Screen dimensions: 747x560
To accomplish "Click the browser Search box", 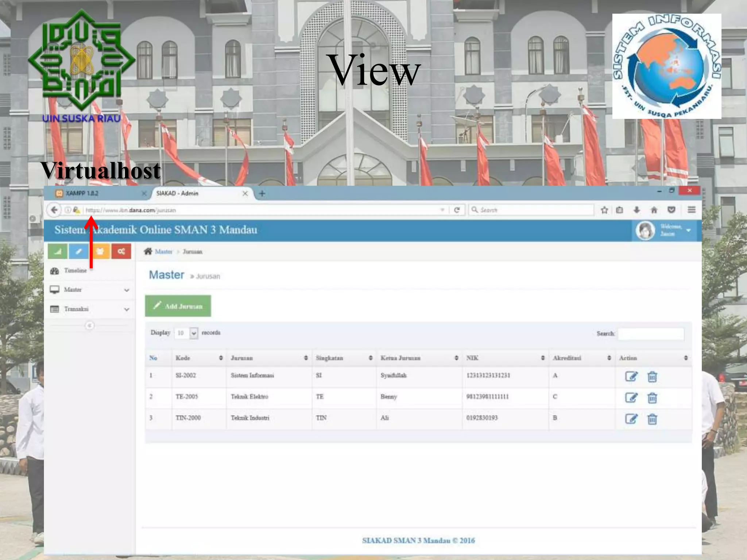I will click(x=531, y=210).
